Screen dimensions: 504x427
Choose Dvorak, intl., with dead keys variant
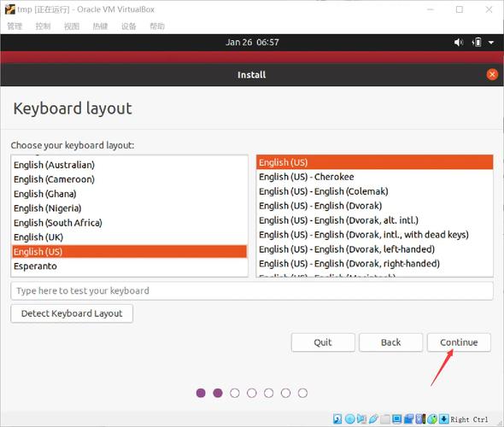point(374,235)
